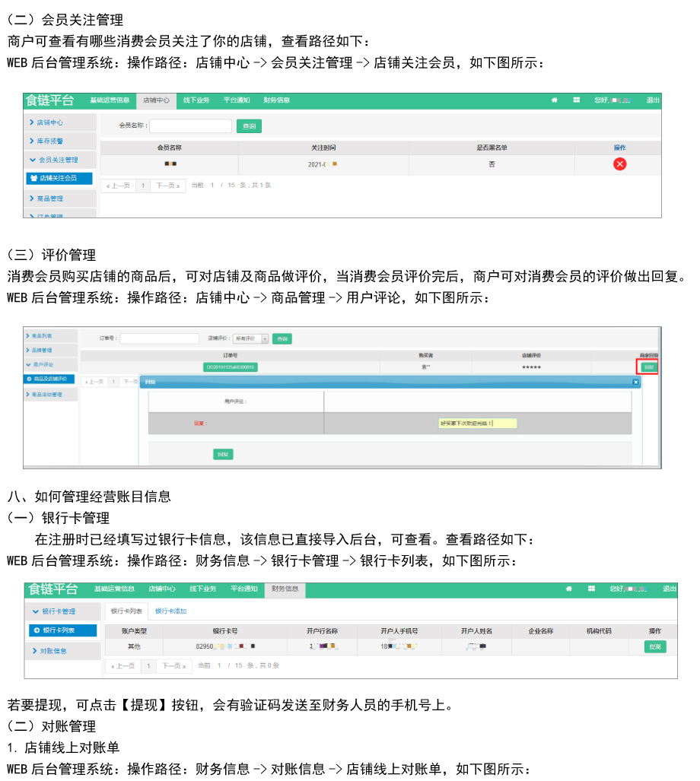700x781 pixels.
Task: Click home icon above the member follow table
Action: pos(555,100)
